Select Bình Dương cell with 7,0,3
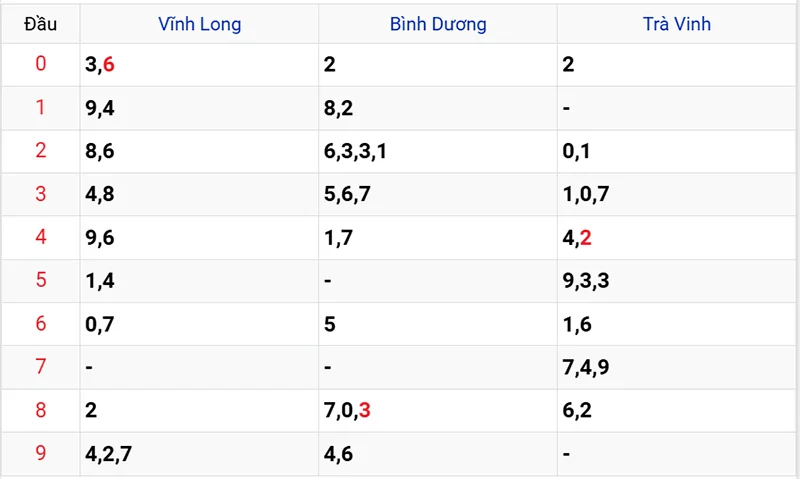Image resolution: width=800 pixels, height=479 pixels. [347, 409]
